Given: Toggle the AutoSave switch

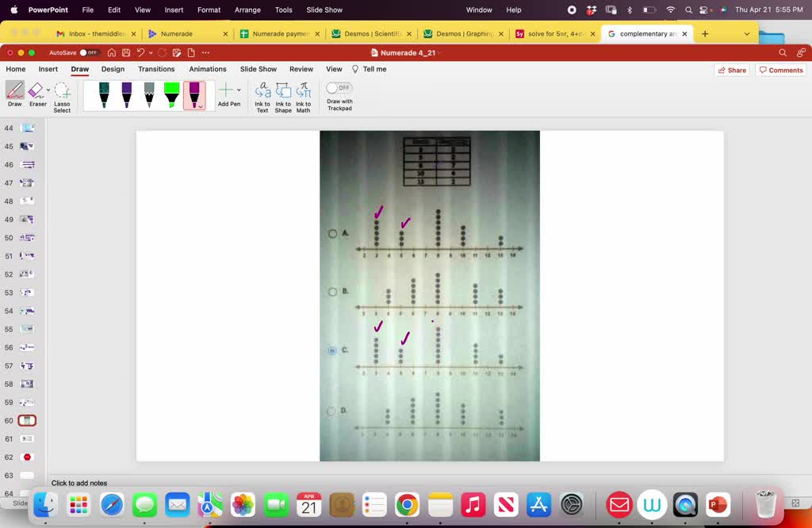Looking at the screenshot, I should (89, 53).
